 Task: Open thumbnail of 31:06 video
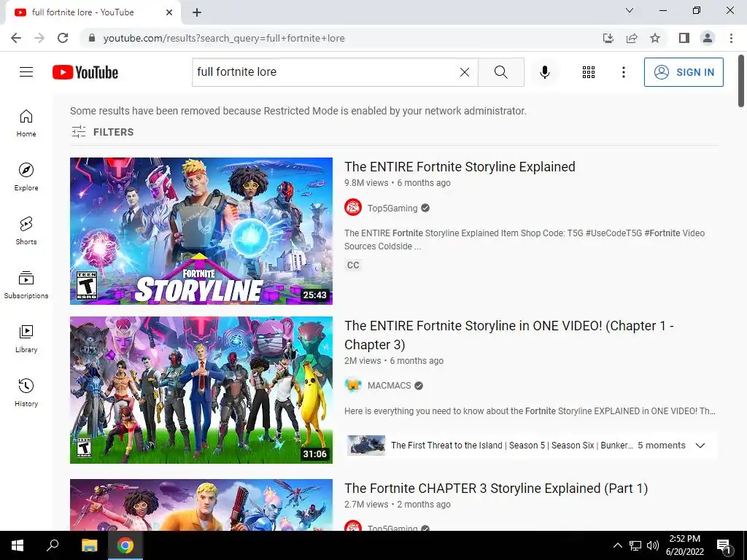click(201, 390)
